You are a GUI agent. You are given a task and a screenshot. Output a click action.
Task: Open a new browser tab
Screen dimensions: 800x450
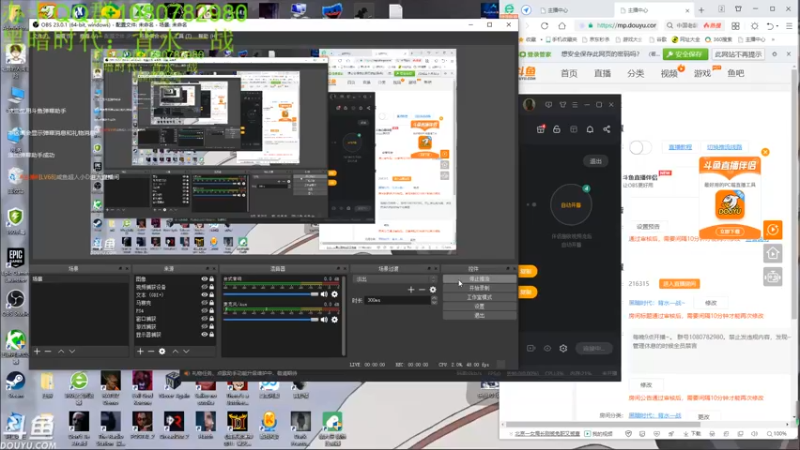[702, 10]
